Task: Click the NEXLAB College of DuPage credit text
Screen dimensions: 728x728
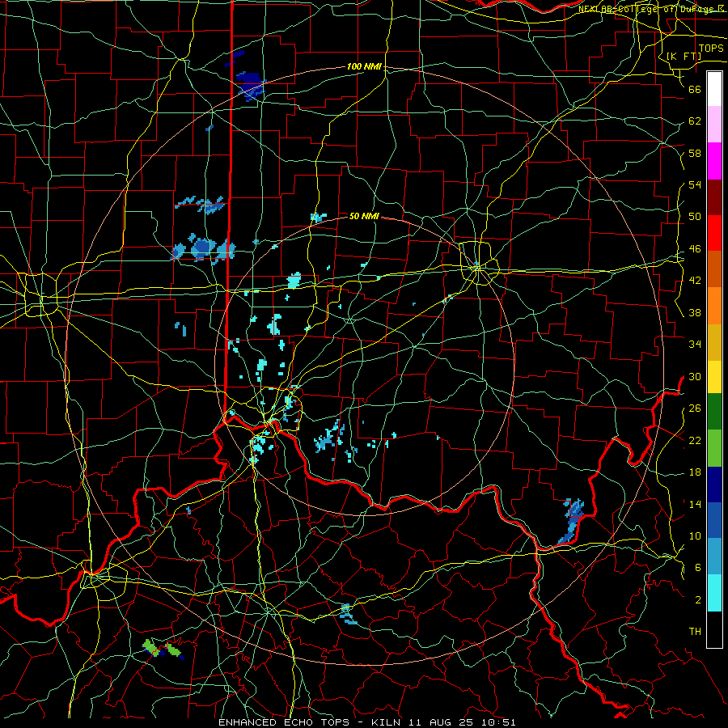Action: (x=652, y=9)
